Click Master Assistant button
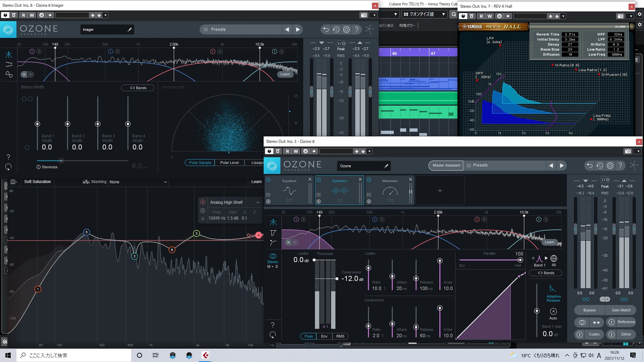 446,165
